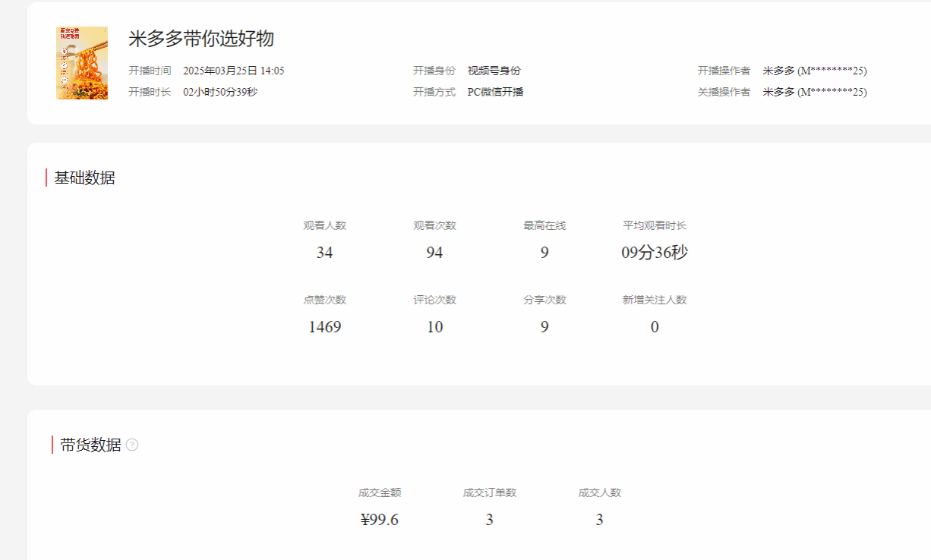
Task: Click the 平均观看时长 value 09分36秒
Action: [655, 253]
